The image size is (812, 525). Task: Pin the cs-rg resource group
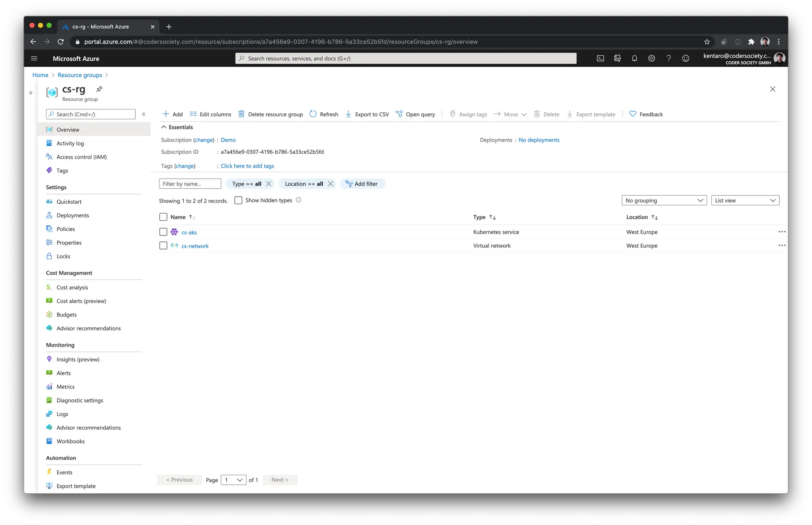tap(99, 89)
